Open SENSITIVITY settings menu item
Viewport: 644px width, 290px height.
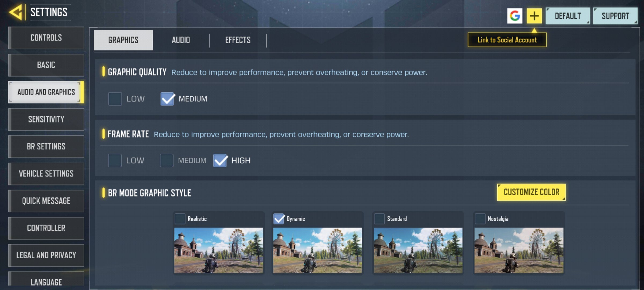pyautogui.click(x=46, y=119)
